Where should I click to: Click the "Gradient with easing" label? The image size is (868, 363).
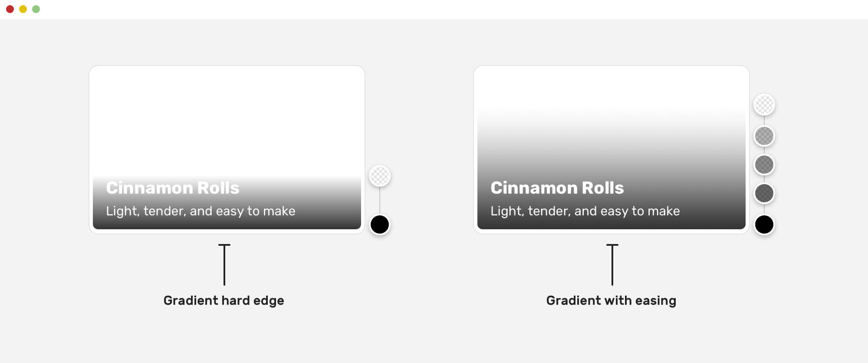[x=611, y=300]
